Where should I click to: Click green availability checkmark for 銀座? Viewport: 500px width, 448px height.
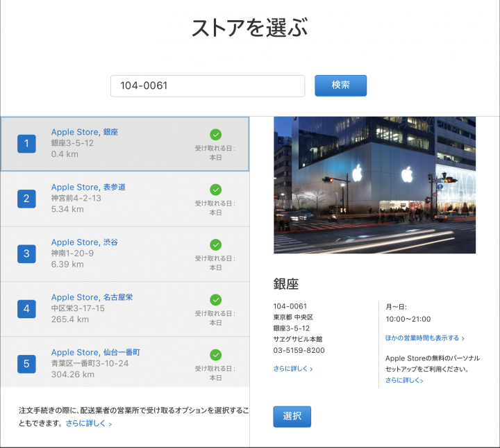(215, 135)
